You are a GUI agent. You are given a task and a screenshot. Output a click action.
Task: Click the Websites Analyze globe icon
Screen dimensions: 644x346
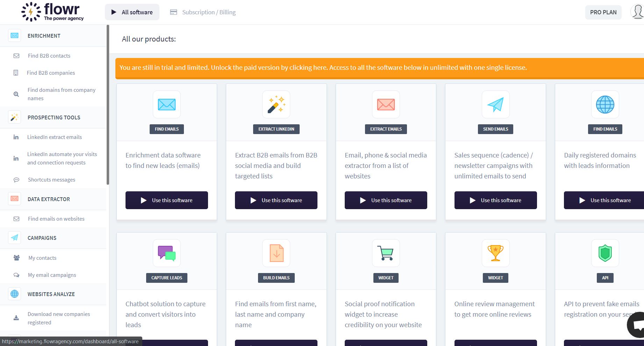(x=14, y=294)
